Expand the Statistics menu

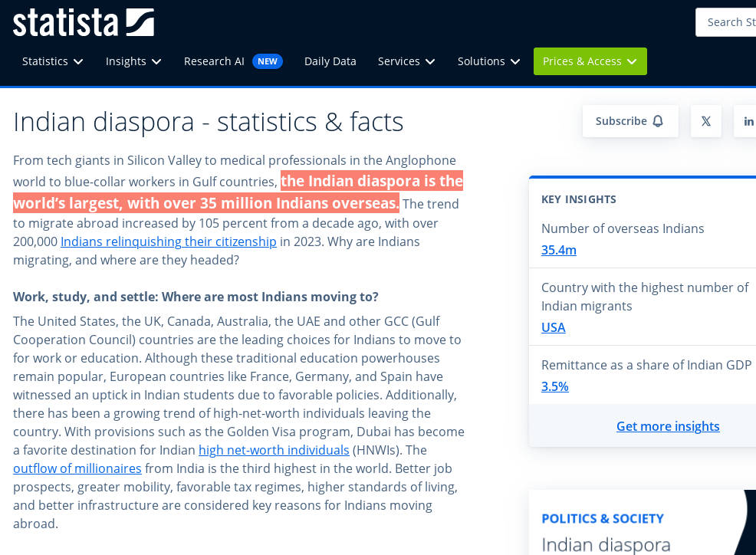[53, 61]
